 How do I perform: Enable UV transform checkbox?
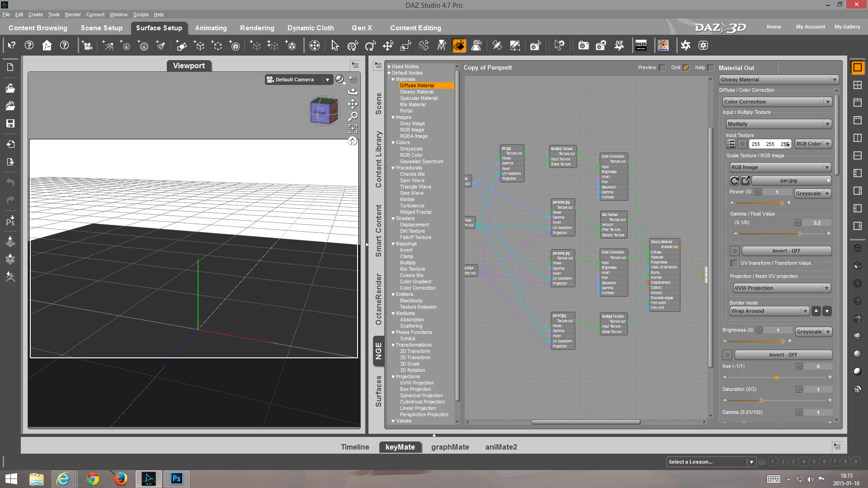pos(734,263)
